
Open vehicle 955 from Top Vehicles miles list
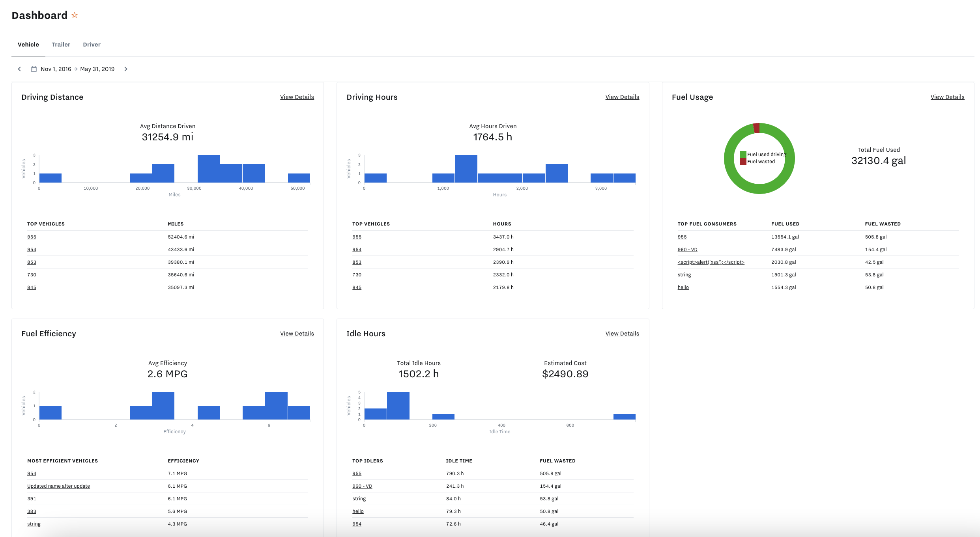pyautogui.click(x=32, y=237)
